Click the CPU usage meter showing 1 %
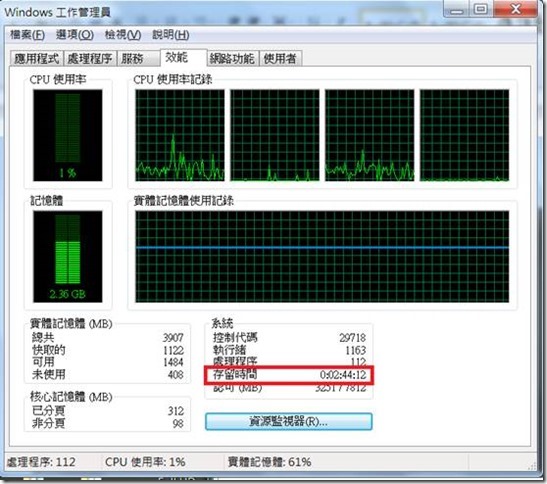The height and width of the screenshot is (484, 547). pos(68,135)
